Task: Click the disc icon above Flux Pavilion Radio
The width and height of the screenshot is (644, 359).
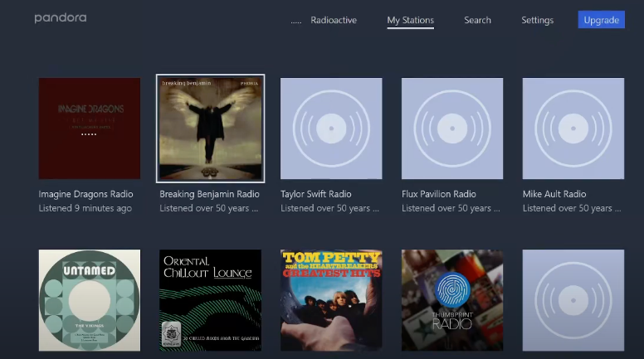Action: (x=452, y=129)
